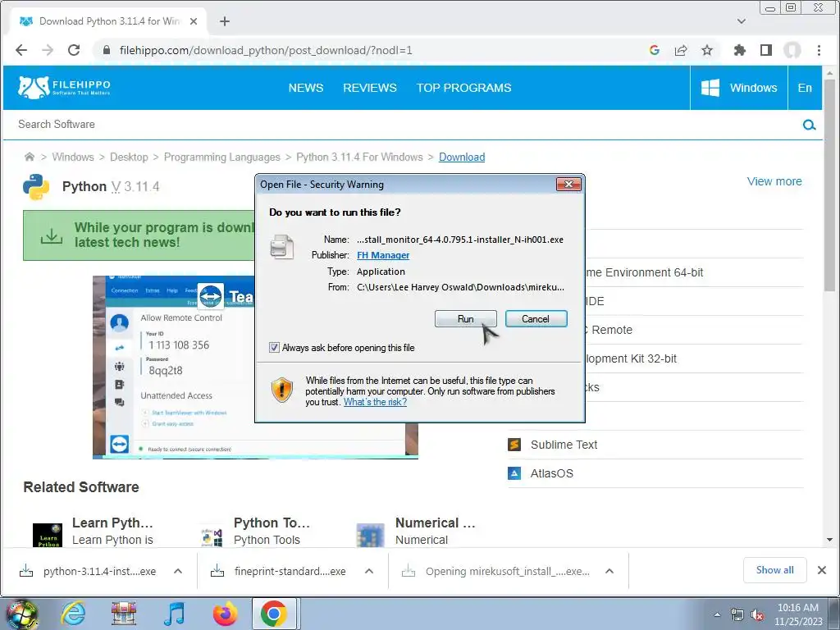Open Python Tools related software
This screenshot has height=630, width=840.
(272, 523)
